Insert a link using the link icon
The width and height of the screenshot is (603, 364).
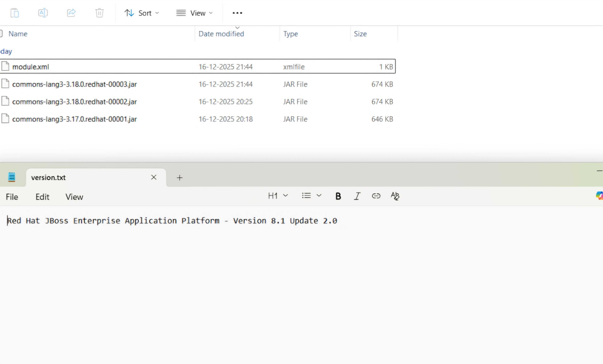pos(376,196)
